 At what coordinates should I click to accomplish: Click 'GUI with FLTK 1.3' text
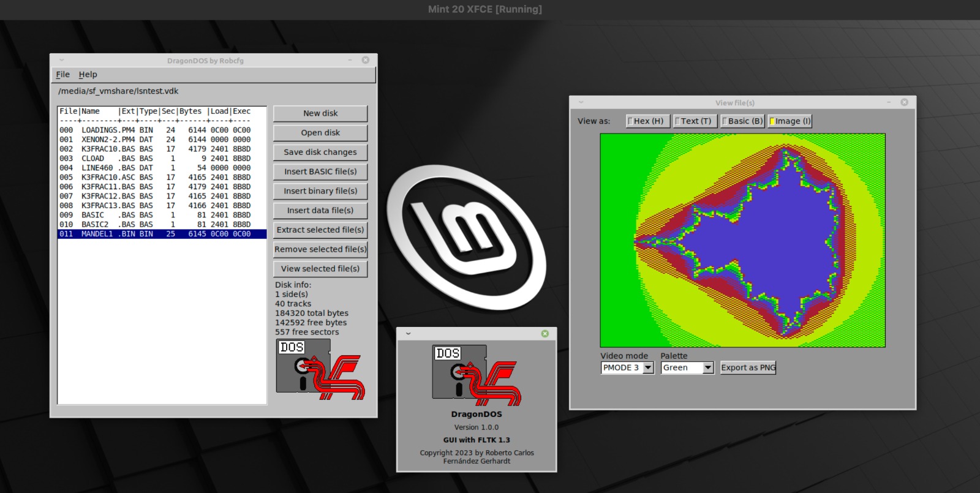click(477, 440)
